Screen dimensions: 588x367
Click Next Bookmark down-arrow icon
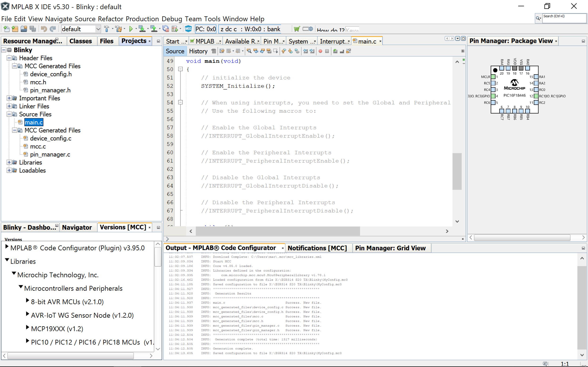(x=290, y=51)
